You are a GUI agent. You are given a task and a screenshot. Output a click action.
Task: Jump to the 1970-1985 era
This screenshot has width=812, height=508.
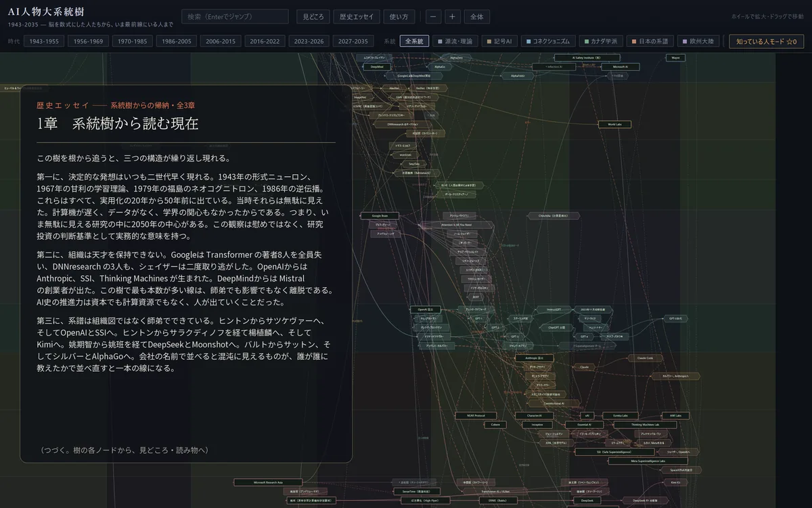(133, 41)
